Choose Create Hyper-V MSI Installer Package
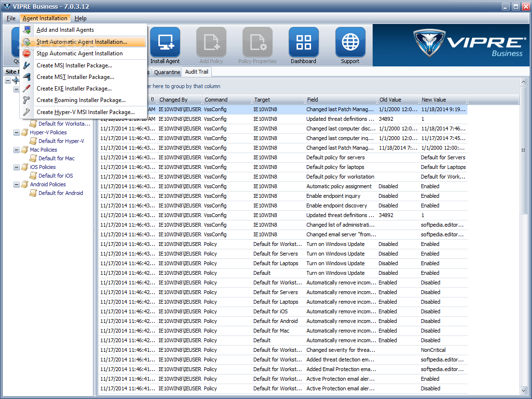The width and height of the screenshot is (532, 399). pyautogui.click(x=83, y=112)
